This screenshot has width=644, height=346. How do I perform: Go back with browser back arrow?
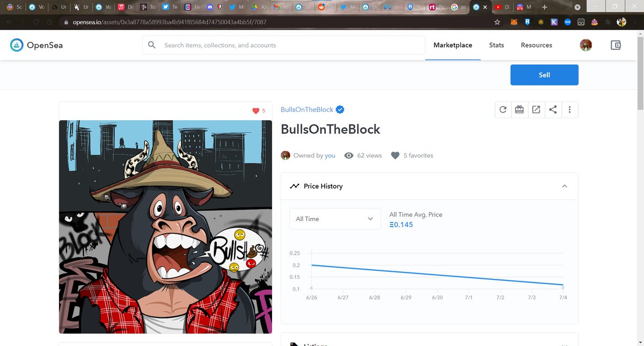pos(9,23)
